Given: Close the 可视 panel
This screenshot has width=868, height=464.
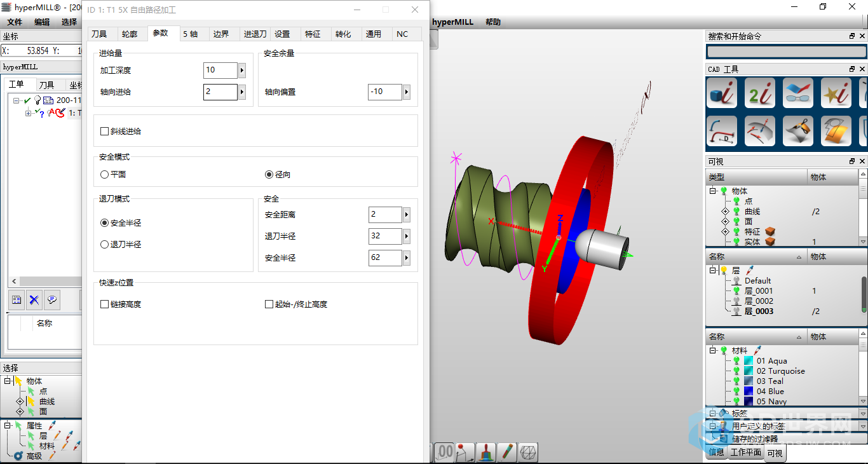Looking at the screenshot, I should coord(862,161).
